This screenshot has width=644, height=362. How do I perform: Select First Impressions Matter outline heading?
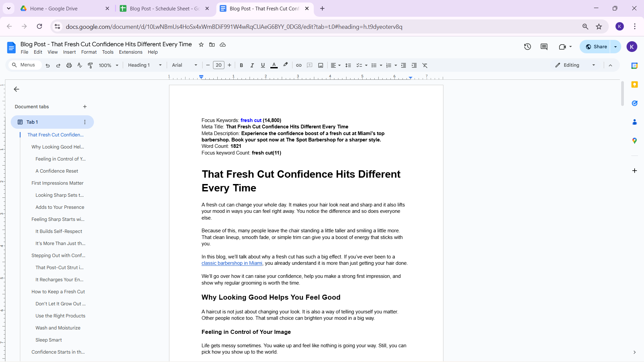point(57,183)
